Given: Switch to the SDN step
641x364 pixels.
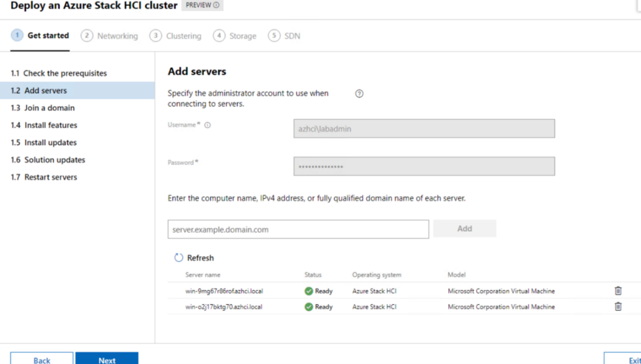Looking at the screenshot, I should pyautogui.click(x=284, y=36).
